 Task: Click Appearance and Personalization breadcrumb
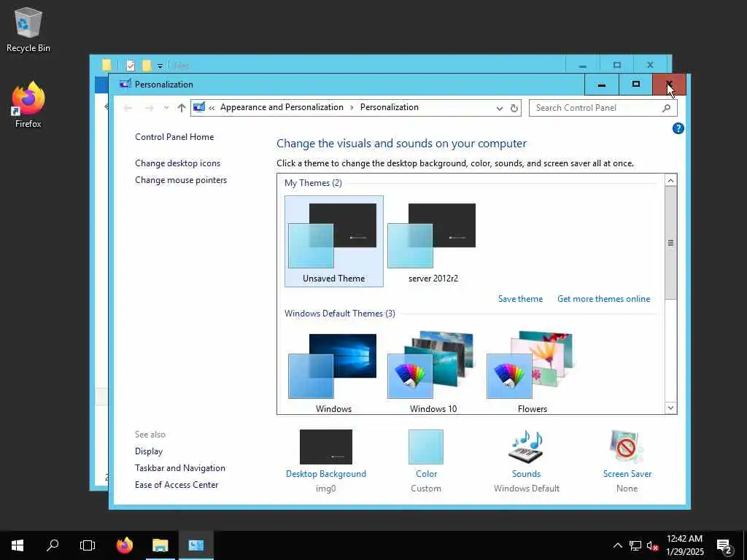282,107
